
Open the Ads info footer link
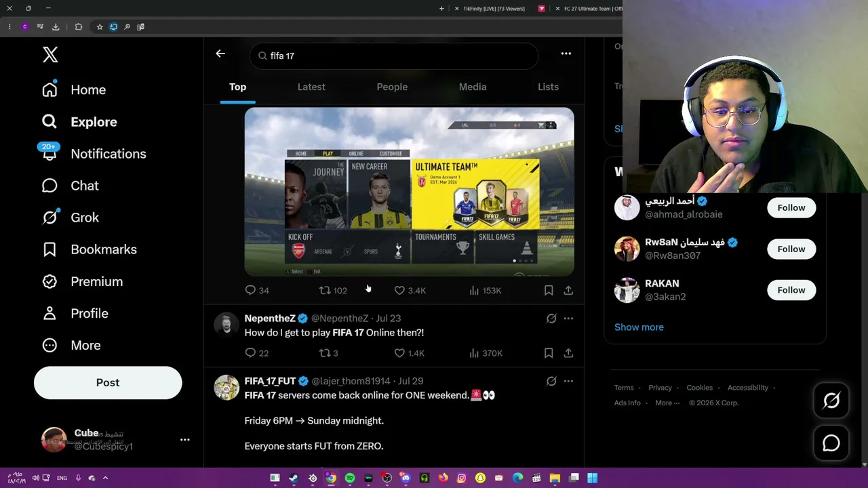tap(627, 403)
